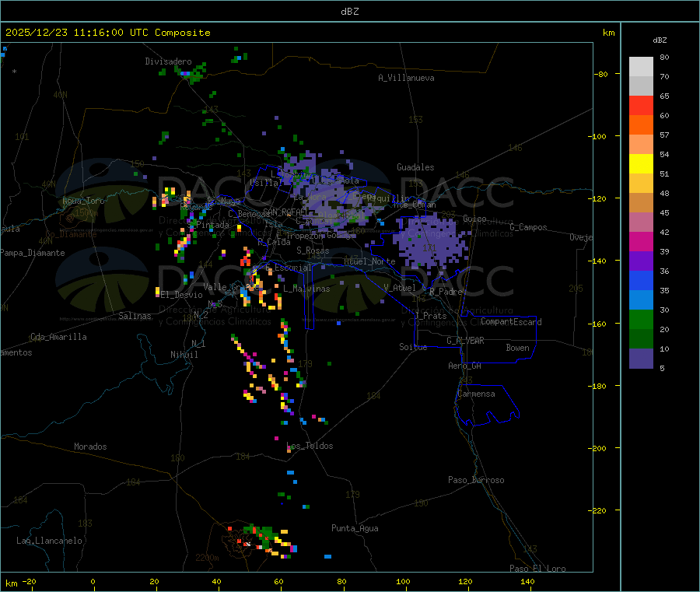Click the light gray 70-80 dBZ swatch
This screenshot has width=700, height=592.
coord(641,67)
